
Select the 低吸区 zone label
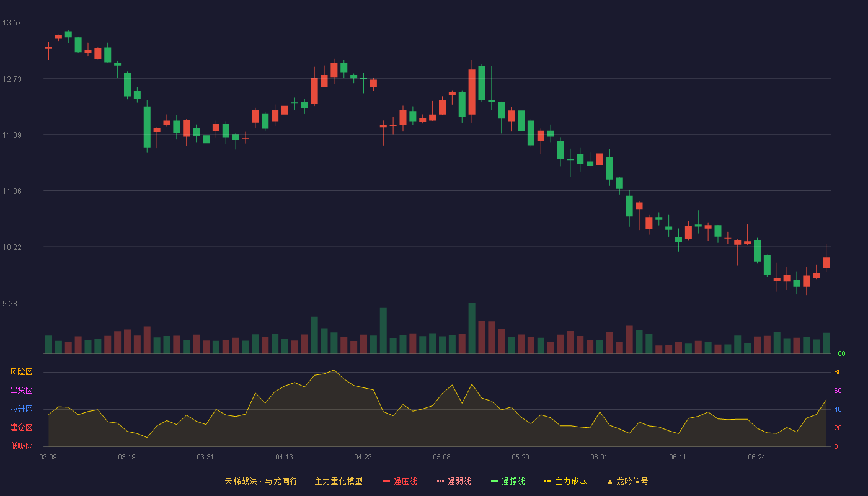tap(21, 446)
